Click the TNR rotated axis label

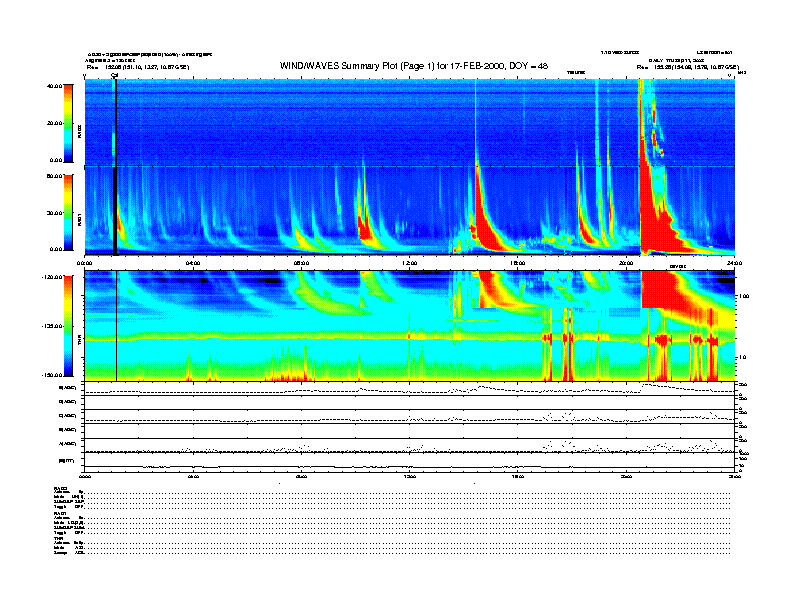[x=79, y=341]
